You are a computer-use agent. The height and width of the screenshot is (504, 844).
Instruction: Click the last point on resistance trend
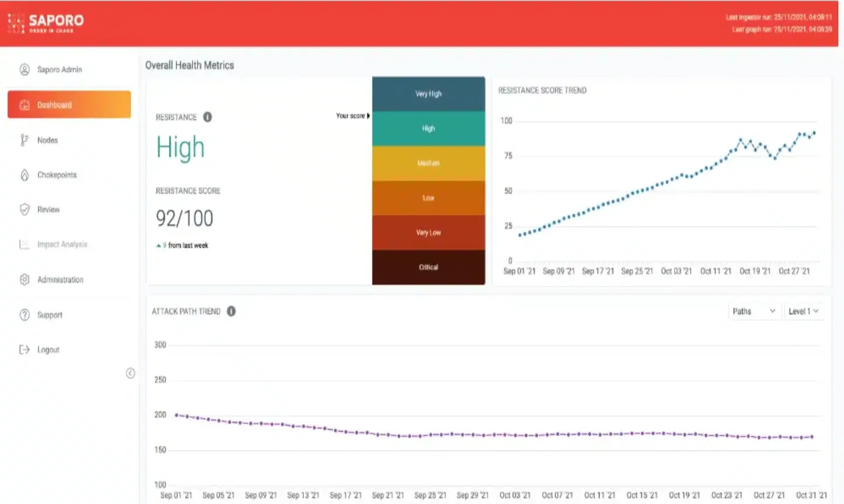click(x=814, y=133)
